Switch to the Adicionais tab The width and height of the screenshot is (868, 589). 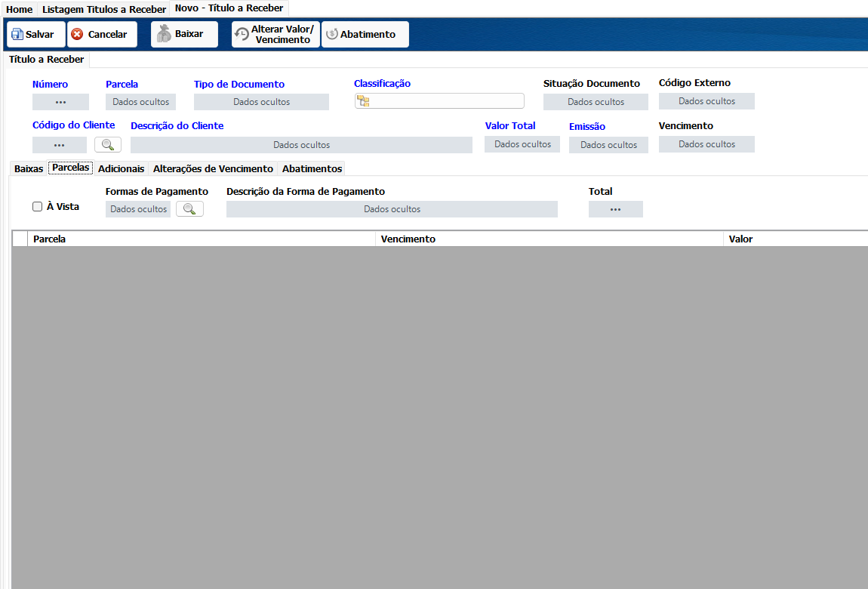(122, 169)
